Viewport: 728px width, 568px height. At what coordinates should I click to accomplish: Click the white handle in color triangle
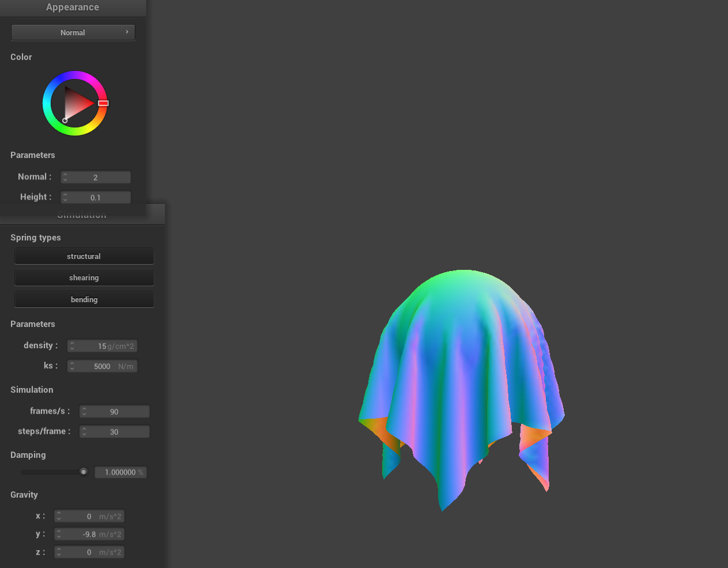coord(65,121)
